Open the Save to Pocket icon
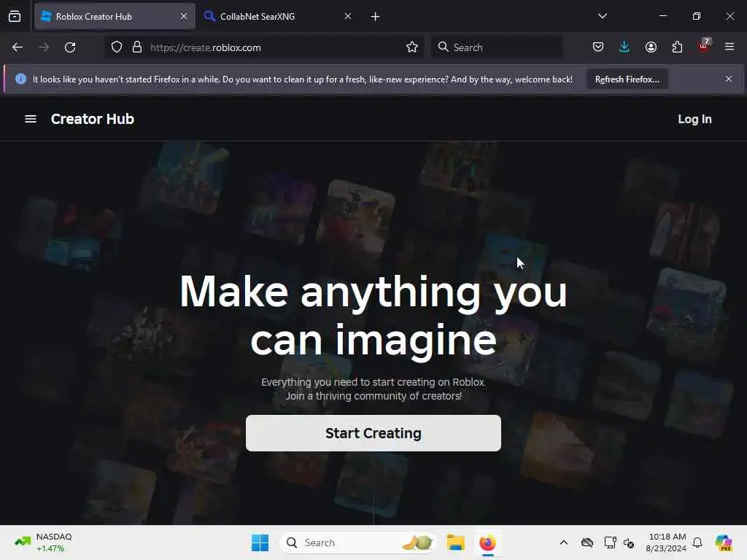 [598, 47]
